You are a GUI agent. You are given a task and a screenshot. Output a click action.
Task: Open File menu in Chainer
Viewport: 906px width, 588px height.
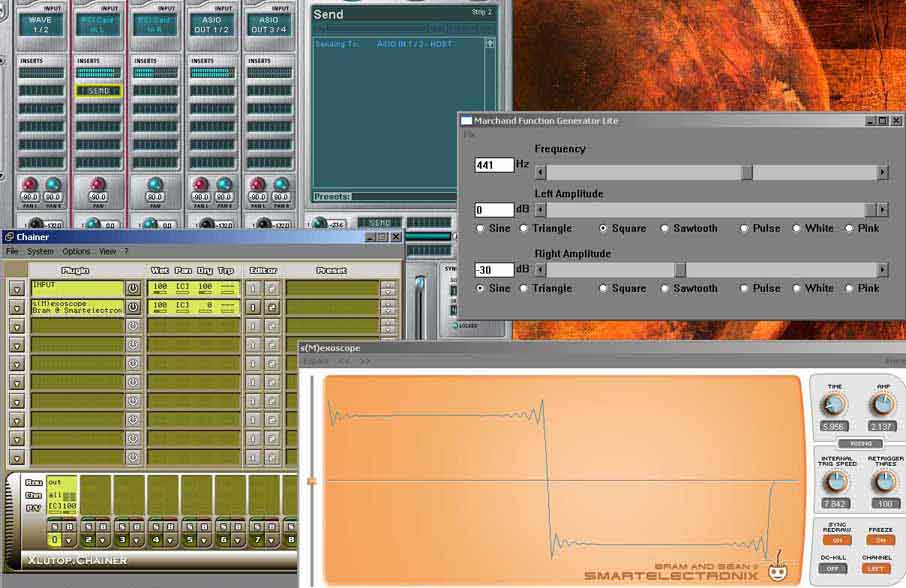[x=12, y=251]
